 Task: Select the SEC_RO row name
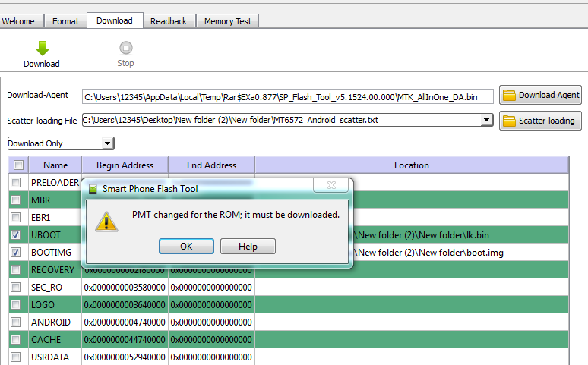coord(46,288)
